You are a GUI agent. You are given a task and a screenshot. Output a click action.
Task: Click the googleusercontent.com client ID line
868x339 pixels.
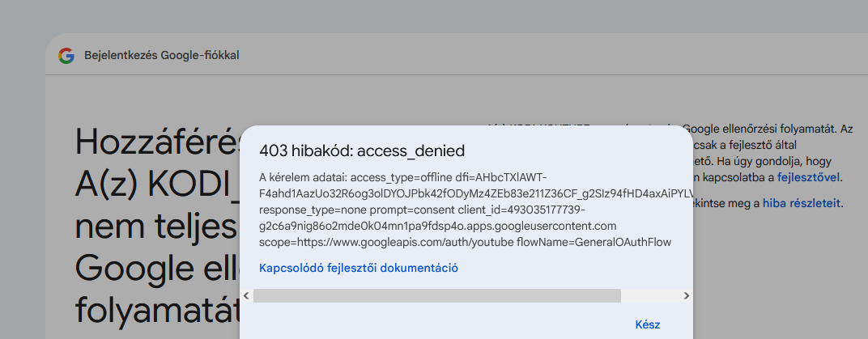[437, 227]
